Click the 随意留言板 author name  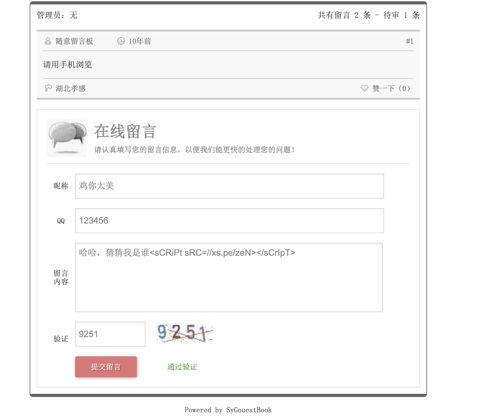coord(74,41)
